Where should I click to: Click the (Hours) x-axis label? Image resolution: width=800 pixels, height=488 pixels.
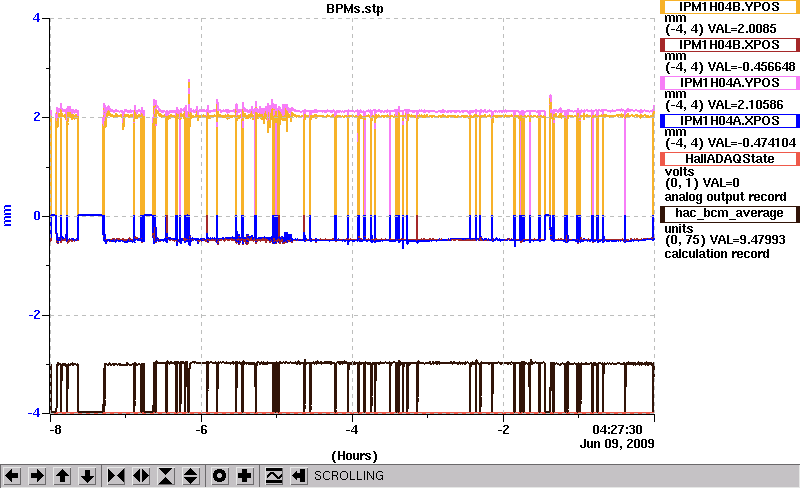[355, 456]
